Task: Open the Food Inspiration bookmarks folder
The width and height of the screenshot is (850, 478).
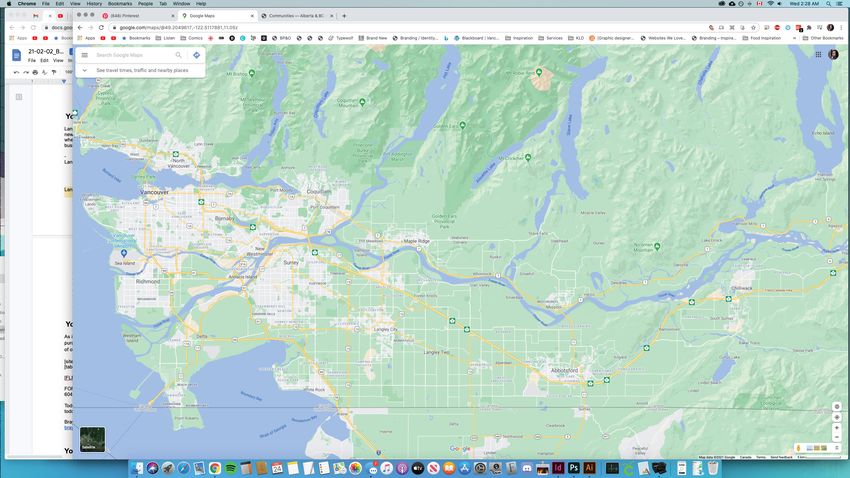Action: click(x=762, y=38)
